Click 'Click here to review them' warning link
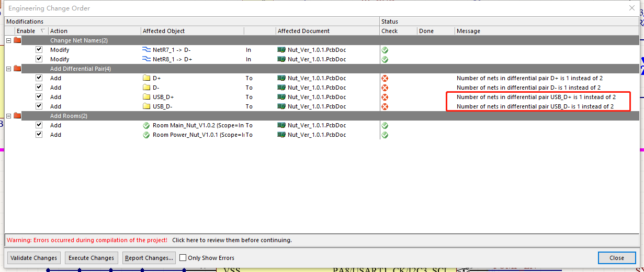This screenshot has height=272, width=644. click(x=232, y=240)
